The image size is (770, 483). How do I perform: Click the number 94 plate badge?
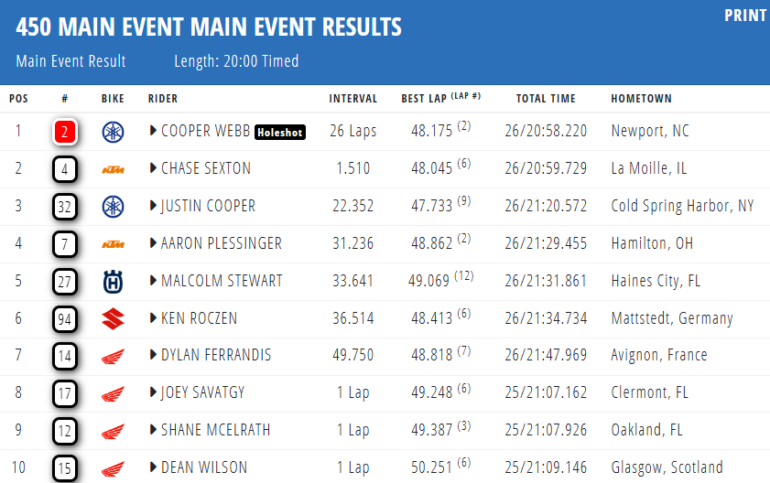[64, 319]
